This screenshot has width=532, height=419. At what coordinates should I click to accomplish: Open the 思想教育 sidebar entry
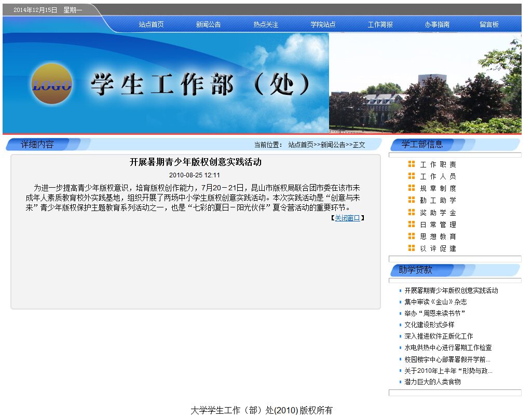point(438,236)
